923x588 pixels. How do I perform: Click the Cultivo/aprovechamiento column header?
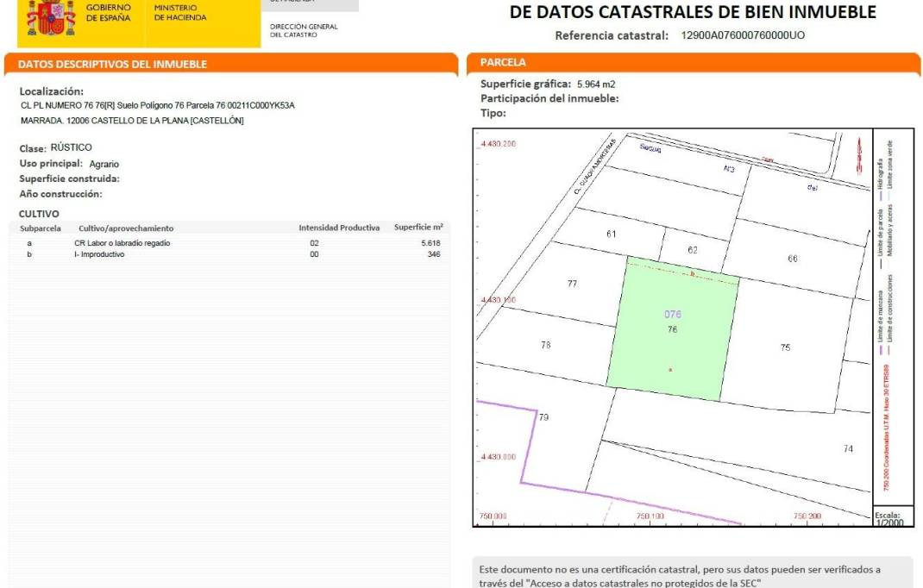[126, 228]
